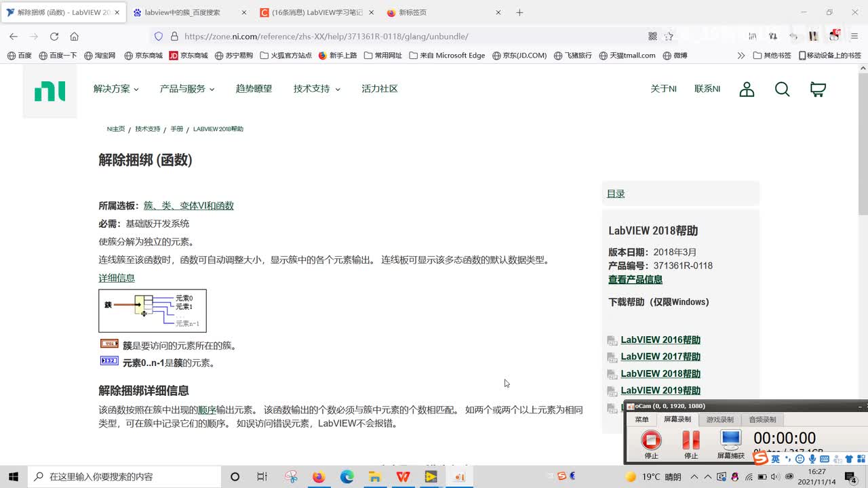
Task: Open Sogou emoji smiley icon
Action: pyautogui.click(x=800, y=460)
